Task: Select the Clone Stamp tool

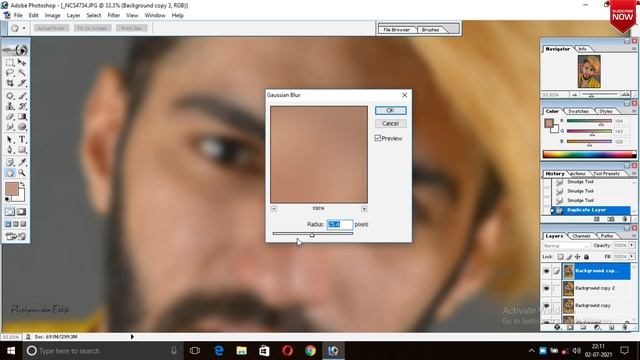Action: (10, 107)
